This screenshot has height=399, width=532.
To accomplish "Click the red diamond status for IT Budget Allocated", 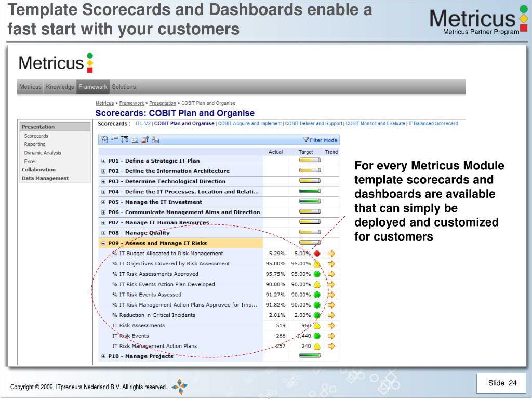I will coord(317,254).
